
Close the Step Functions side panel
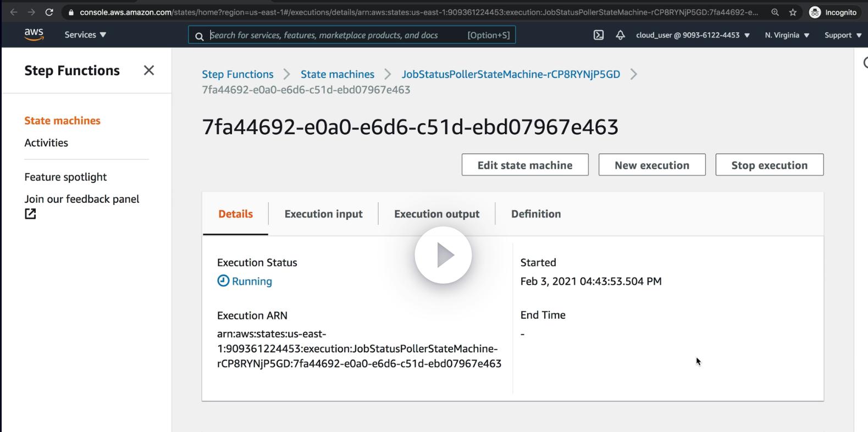(x=149, y=70)
